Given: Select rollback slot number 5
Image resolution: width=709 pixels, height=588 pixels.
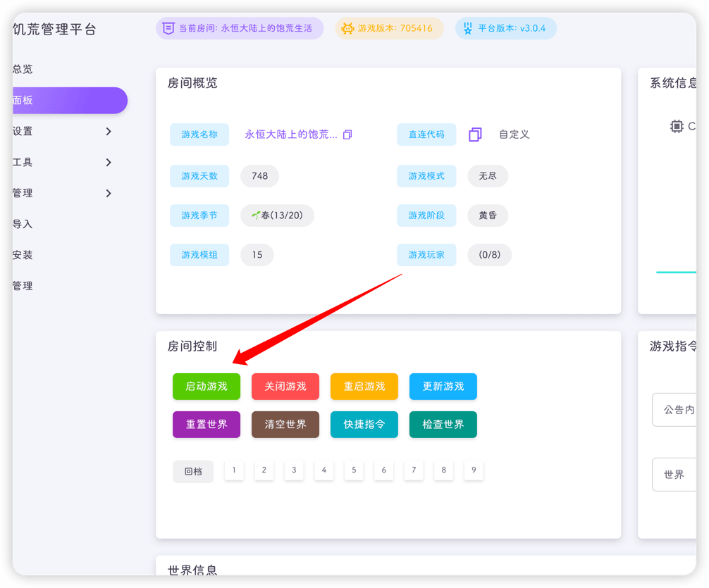Looking at the screenshot, I should (353, 470).
